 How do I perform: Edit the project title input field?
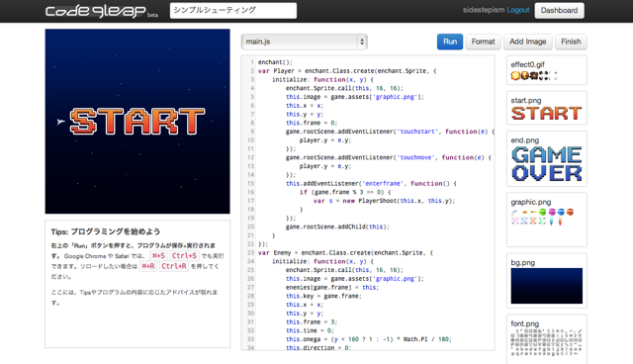pos(233,11)
